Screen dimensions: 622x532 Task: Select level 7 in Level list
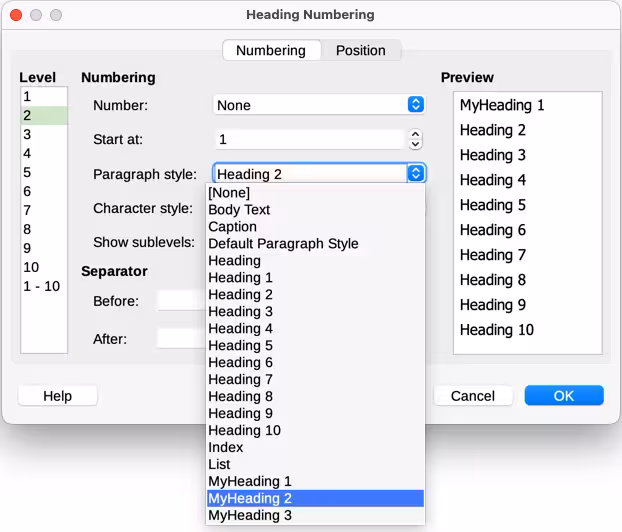[x=44, y=210]
